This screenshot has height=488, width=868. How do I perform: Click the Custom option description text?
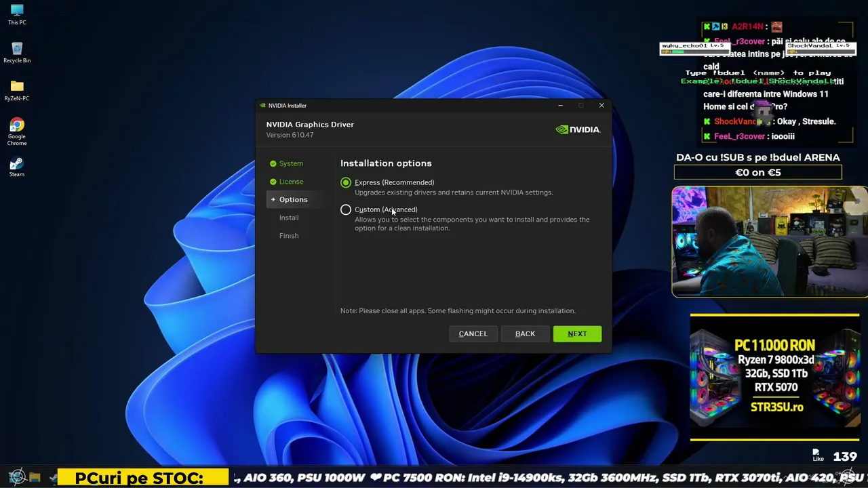coord(472,224)
